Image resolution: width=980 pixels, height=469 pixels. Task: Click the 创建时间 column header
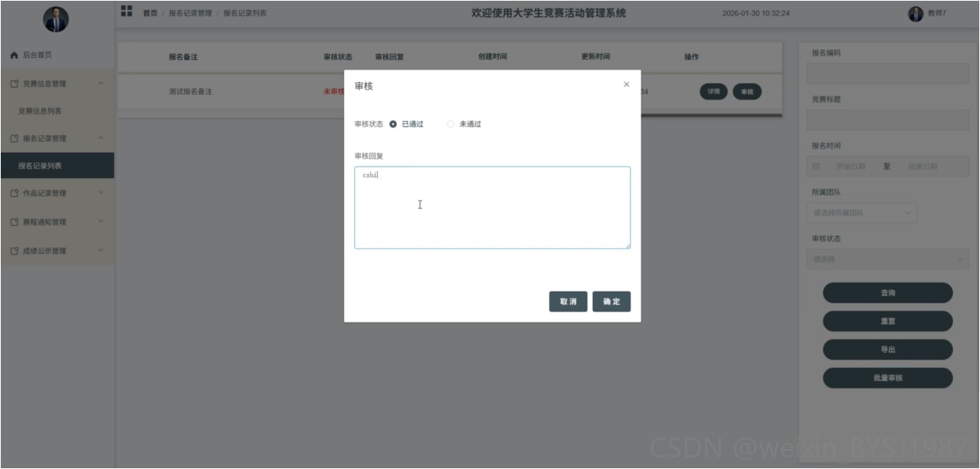(x=493, y=57)
